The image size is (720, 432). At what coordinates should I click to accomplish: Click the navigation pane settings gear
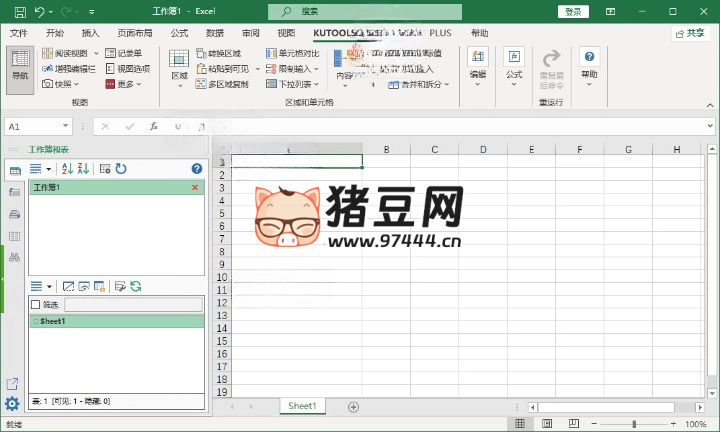pyautogui.click(x=12, y=404)
